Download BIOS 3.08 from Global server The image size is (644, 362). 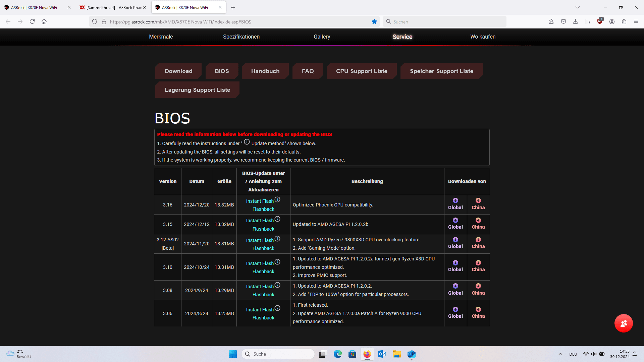pyautogui.click(x=455, y=290)
